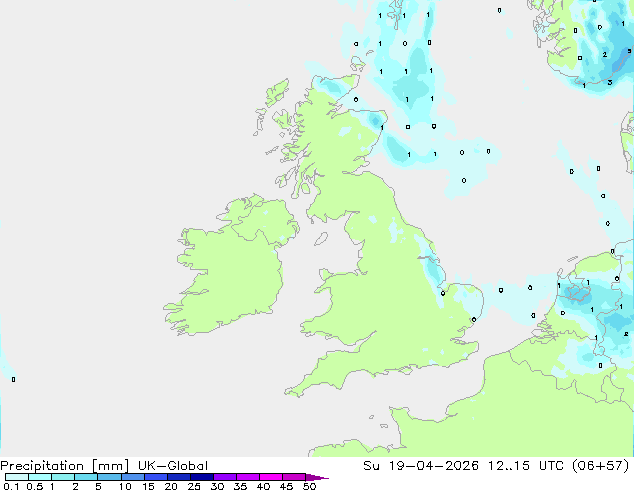Click the above-50 arrow tip of the legend

(317, 477)
